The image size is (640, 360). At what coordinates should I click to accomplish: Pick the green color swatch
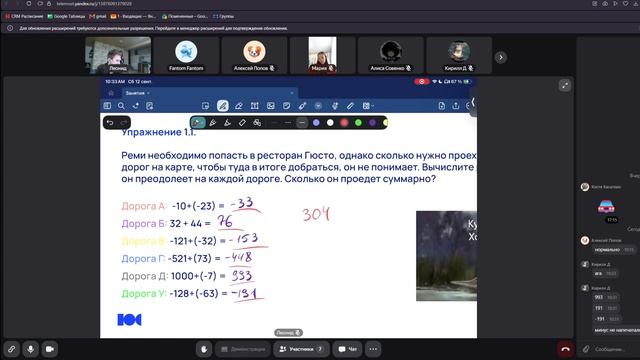pyautogui.click(x=358, y=122)
